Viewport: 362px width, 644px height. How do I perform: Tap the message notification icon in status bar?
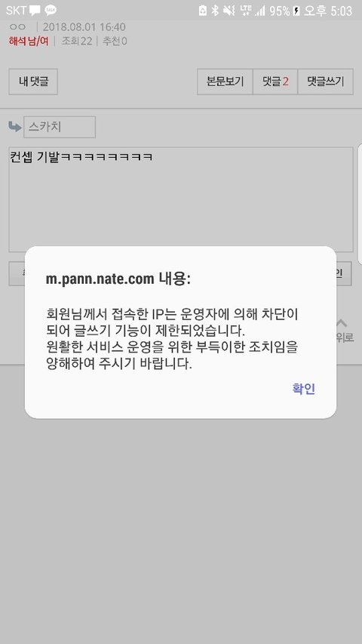coord(35,11)
